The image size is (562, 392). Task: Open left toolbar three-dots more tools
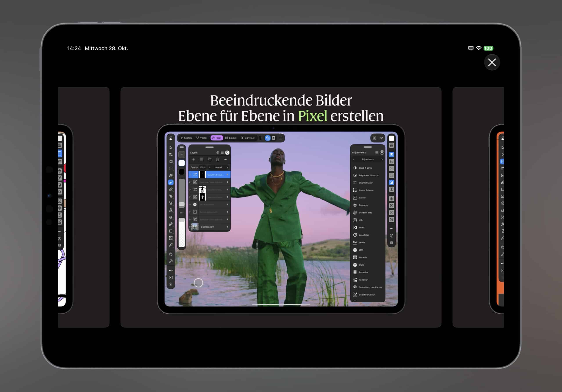click(171, 270)
